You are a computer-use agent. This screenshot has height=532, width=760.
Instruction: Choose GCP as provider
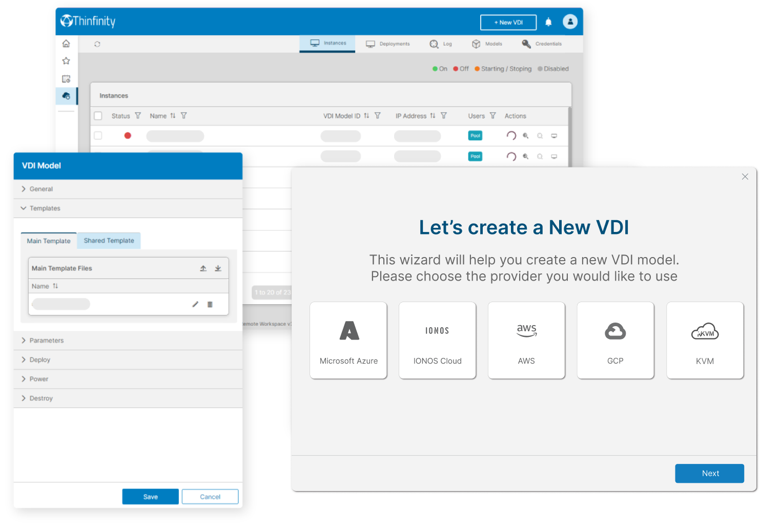coord(615,341)
